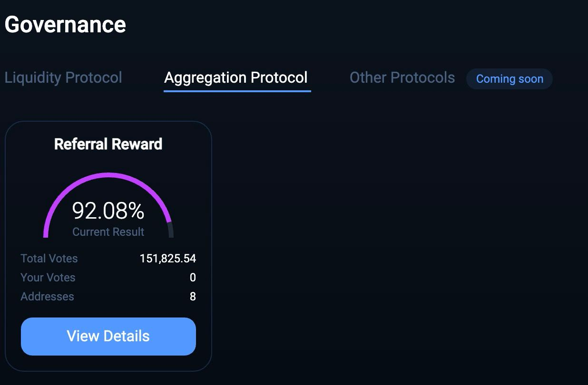Click the Referral Reward card title
The width and height of the screenshot is (588, 385).
click(x=108, y=144)
